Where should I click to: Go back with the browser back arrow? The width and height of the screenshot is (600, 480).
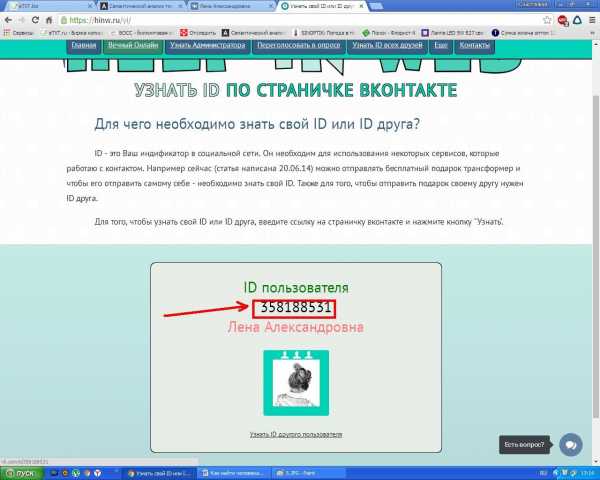8,20
